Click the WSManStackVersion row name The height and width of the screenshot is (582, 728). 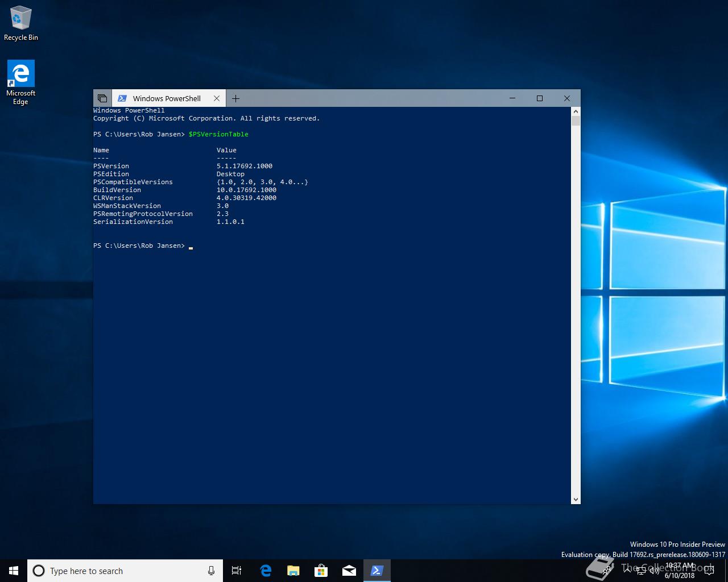(127, 206)
